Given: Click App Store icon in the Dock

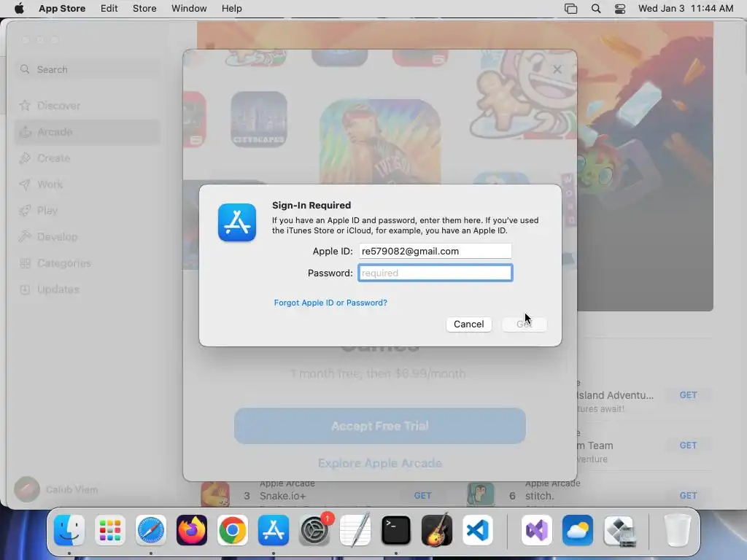Looking at the screenshot, I should pos(274,530).
